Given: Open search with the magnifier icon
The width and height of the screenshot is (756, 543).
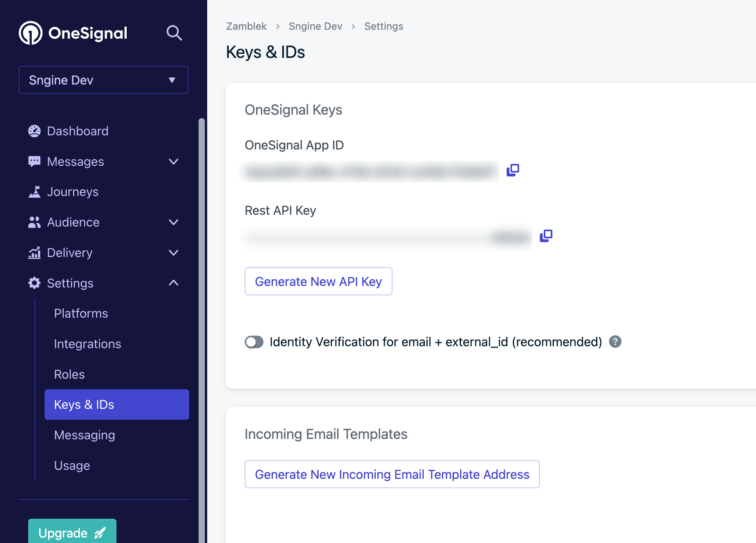Looking at the screenshot, I should [174, 33].
